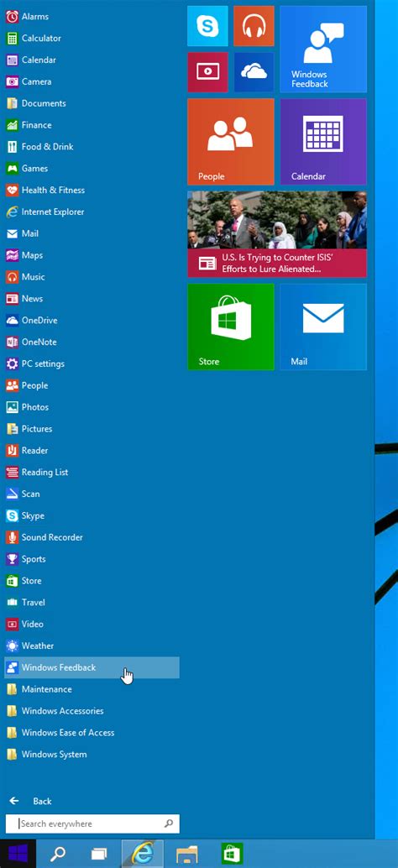Launch the OneNote app
398x868 pixels.
[x=92, y=342]
